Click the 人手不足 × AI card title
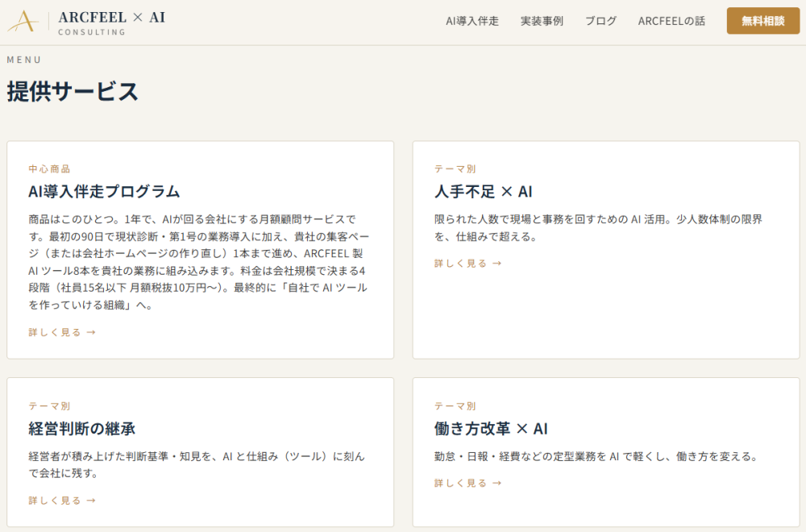 coord(483,192)
